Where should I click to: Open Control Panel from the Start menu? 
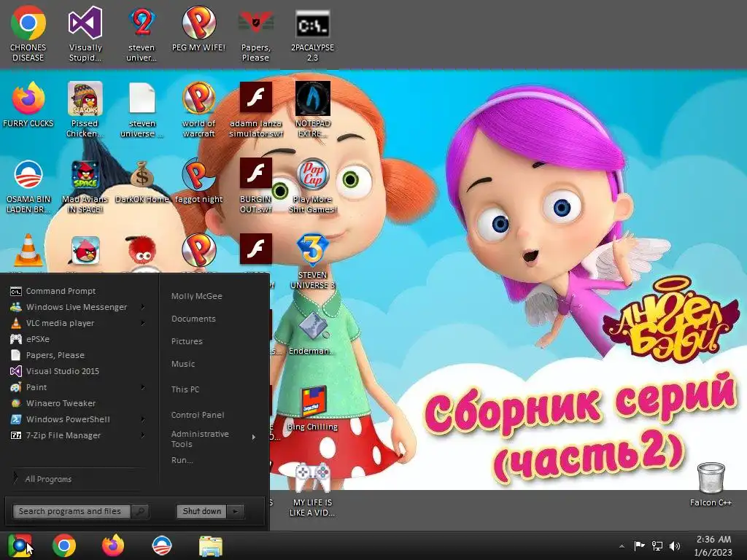click(x=198, y=415)
